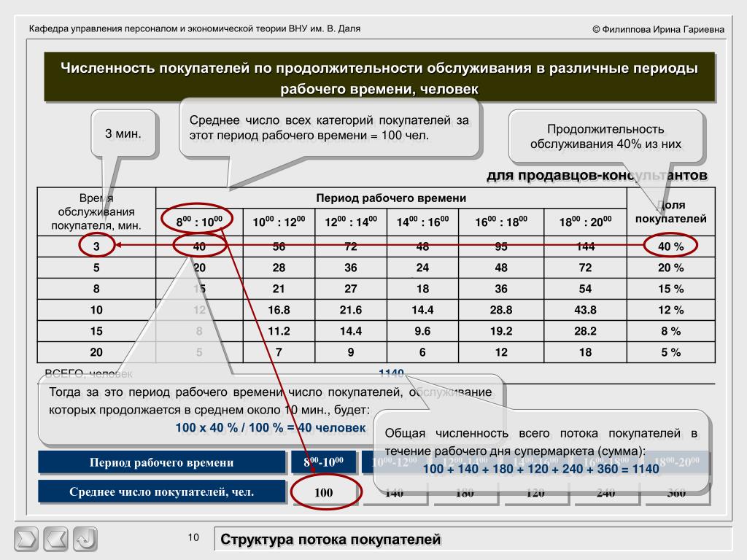
Task: Click the previous slide arrow button
Action: 55,539
